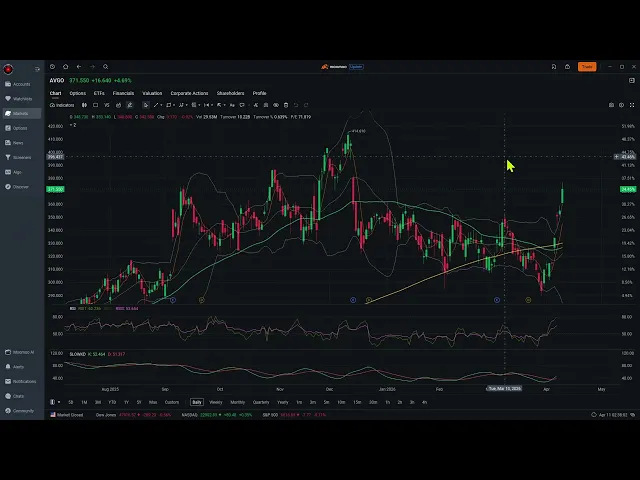Select the YTD range
Viewport: 640px width, 480px height.
coord(112,402)
